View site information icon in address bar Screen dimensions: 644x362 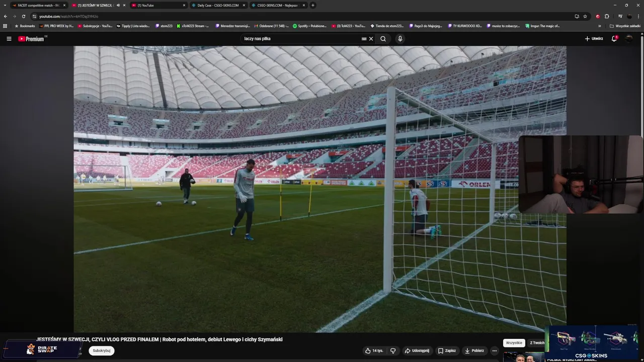pos(34,16)
